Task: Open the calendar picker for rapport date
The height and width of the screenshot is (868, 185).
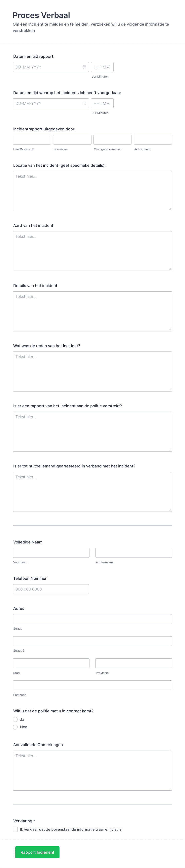Action: (x=84, y=67)
